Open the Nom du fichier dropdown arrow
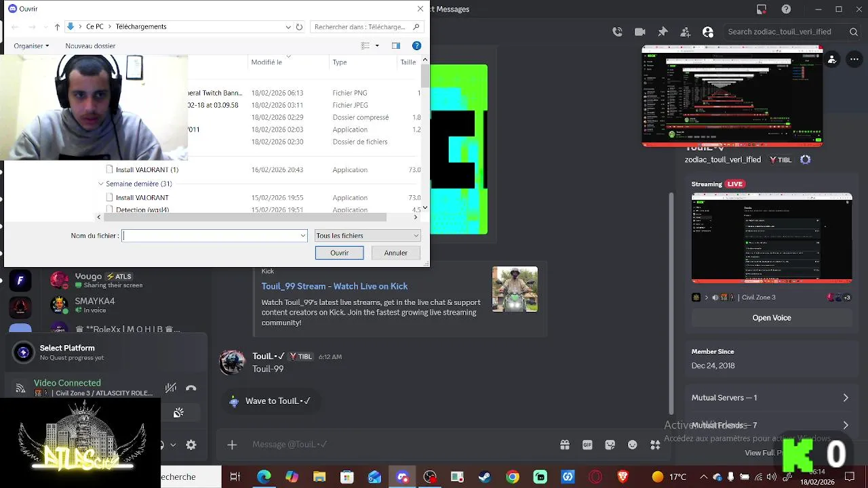 point(302,235)
